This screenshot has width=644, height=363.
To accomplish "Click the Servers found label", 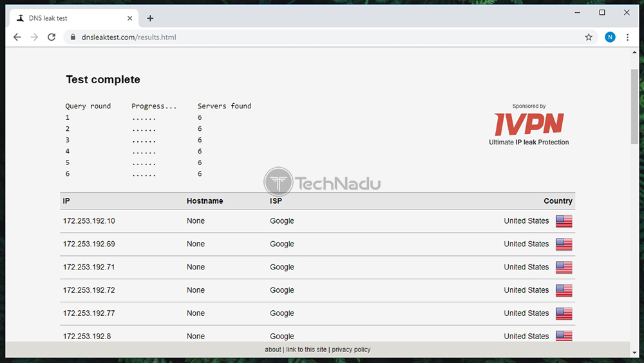I will tap(224, 106).
